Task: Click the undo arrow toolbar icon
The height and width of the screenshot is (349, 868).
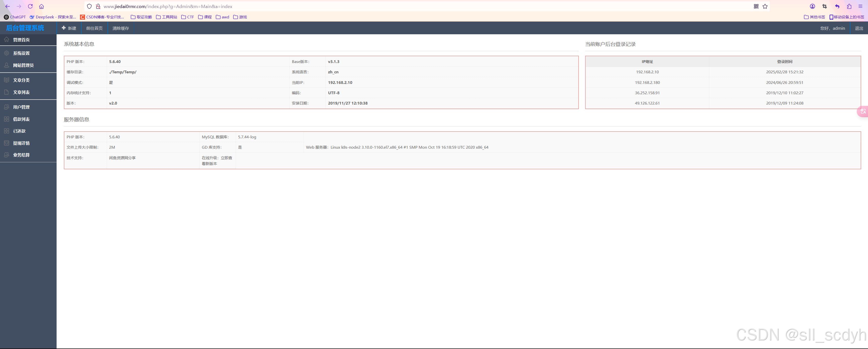Action: point(837,6)
